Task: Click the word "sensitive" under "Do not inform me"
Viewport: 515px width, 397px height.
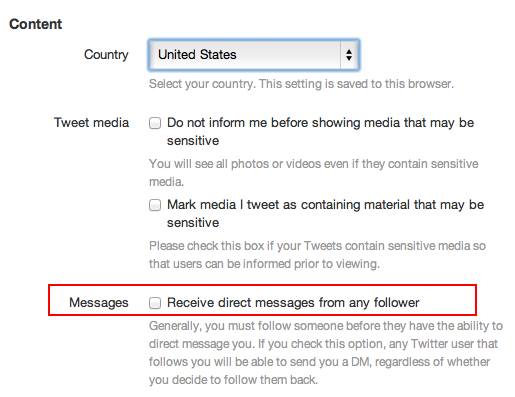Action: point(193,141)
